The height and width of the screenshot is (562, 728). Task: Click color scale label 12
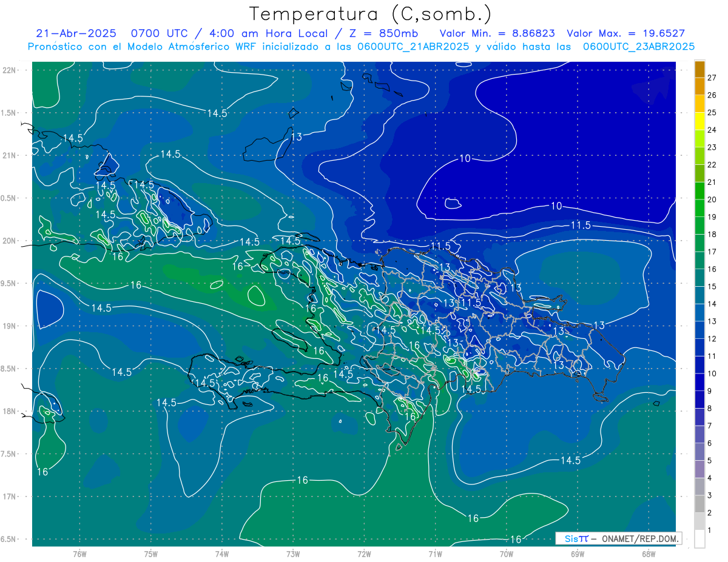click(712, 339)
